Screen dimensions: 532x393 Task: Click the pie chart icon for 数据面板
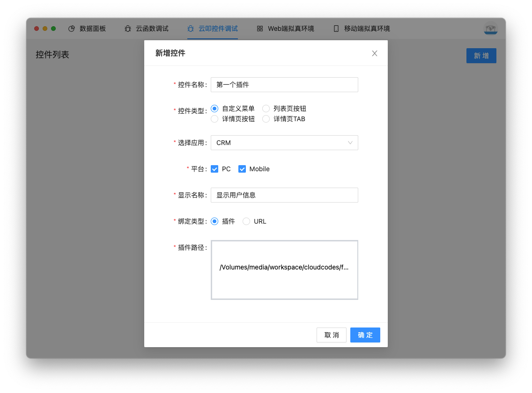coord(72,29)
